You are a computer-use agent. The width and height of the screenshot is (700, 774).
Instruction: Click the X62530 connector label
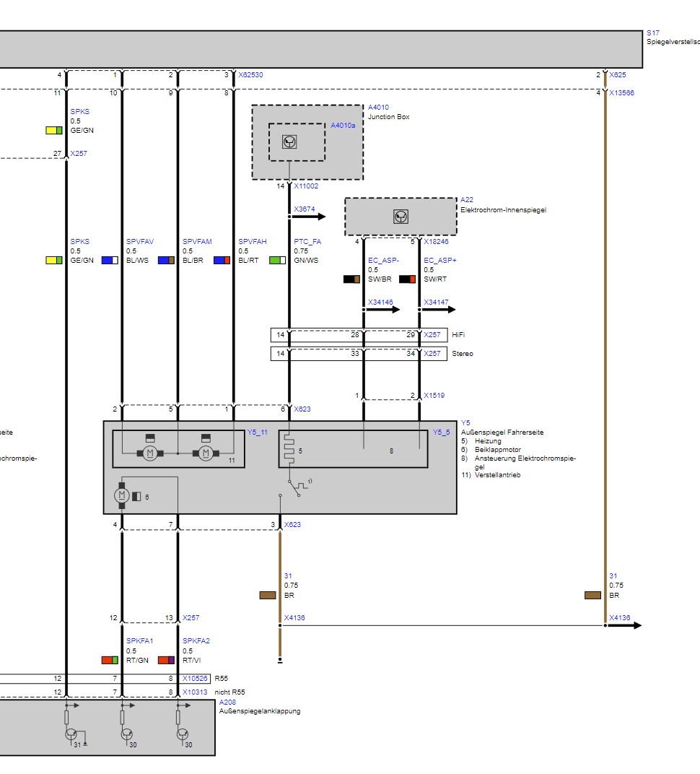point(250,74)
